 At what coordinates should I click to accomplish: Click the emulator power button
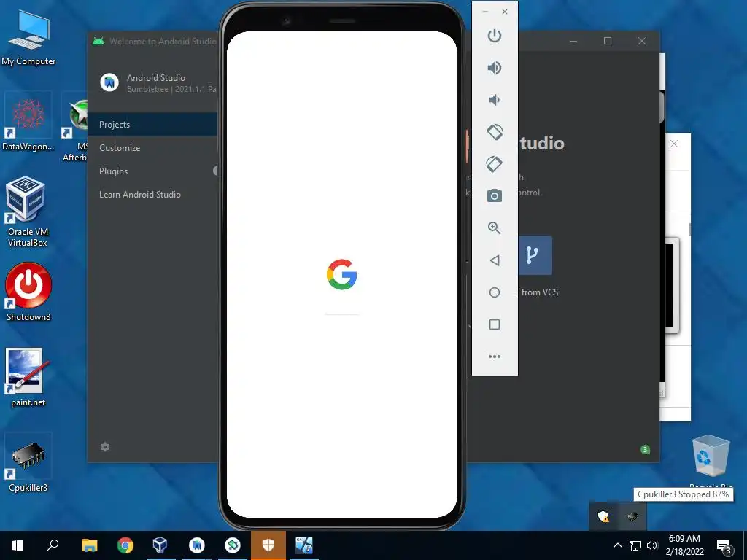pos(495,36)
